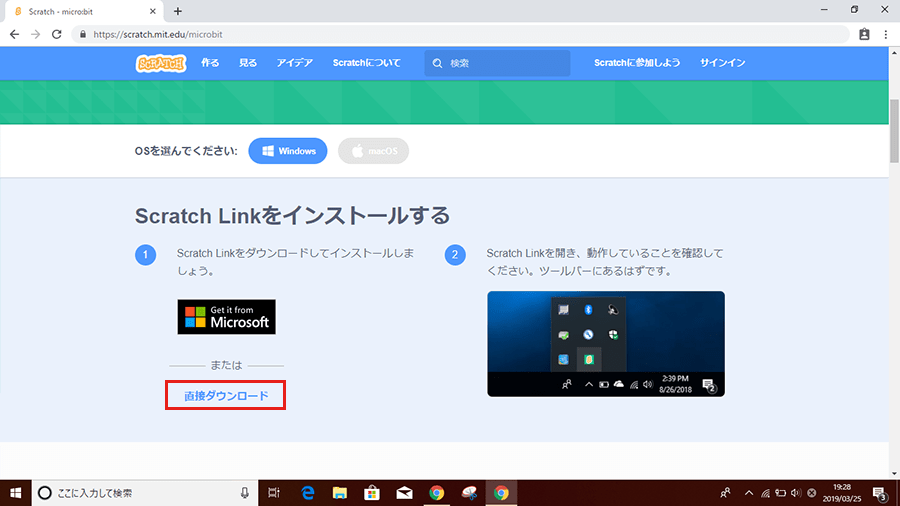The height and width of the screenshot is (506, 900).
Task: Click the 直接ダウンロード link
Action: (x=226, y=395)
